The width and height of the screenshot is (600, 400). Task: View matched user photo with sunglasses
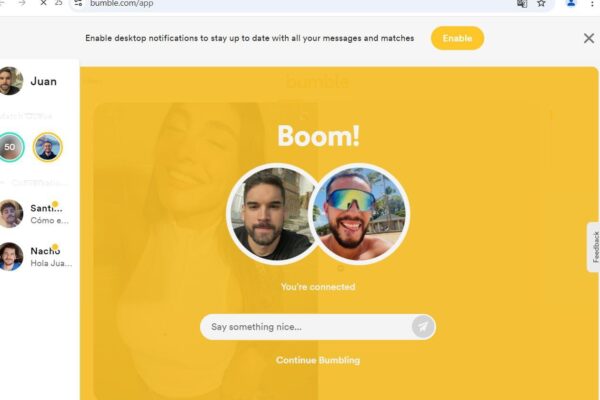tap(359, 214)
